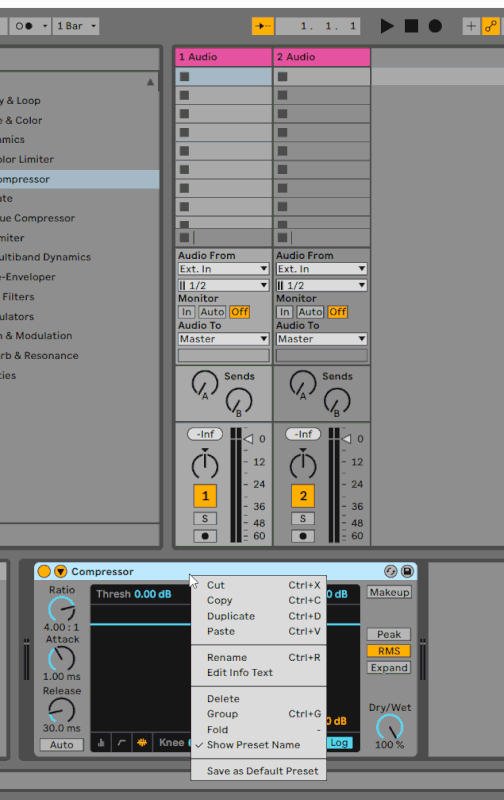504x800 pixels.
Task: Choose Group from the context menu
Action: 259,714
